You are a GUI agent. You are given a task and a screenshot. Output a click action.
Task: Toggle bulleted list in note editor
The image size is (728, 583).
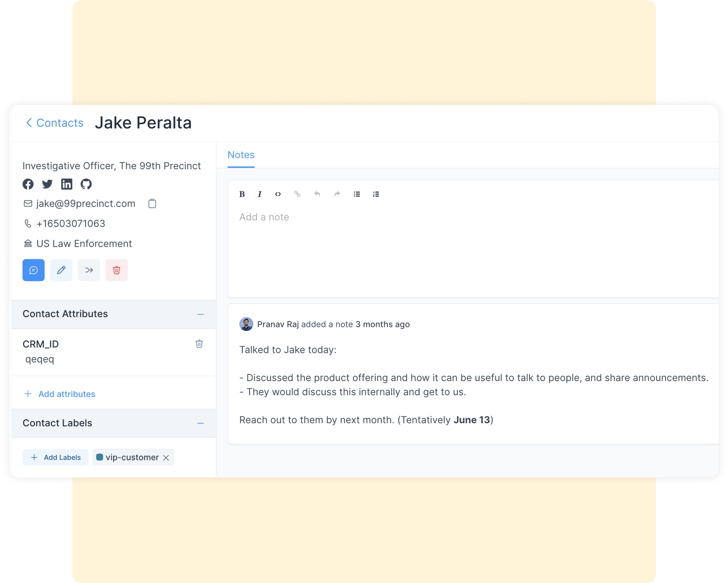[357, 194]
